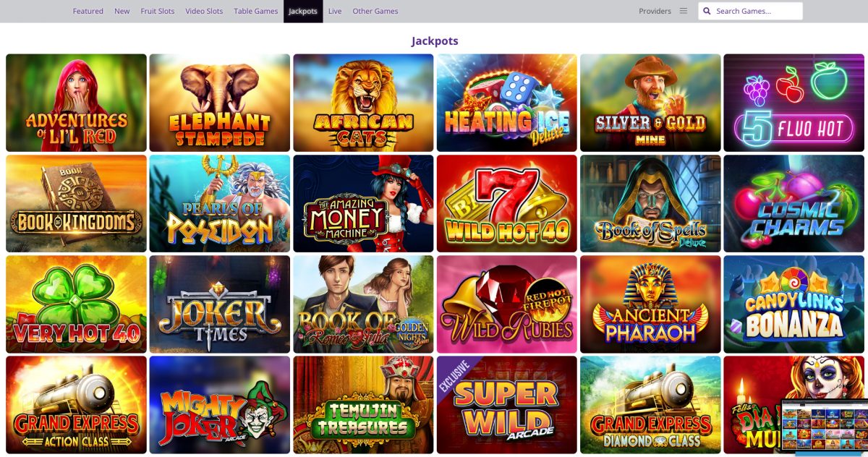
Task: Select the 5 Fluo Hot game tile
Action: tap(793, 103)
